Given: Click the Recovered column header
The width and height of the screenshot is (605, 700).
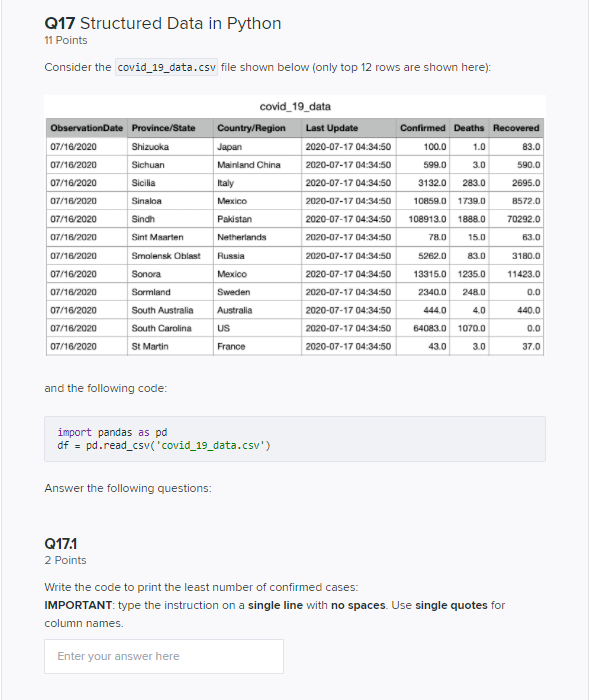Looking at the screenshot, I should tap(516, 128).
